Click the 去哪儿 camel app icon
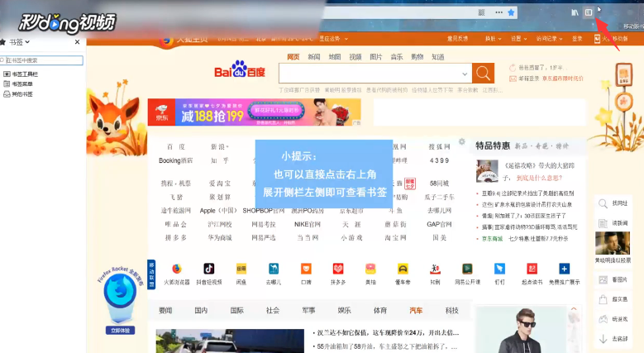The image size is (644, 353). [x=273, y=269]
